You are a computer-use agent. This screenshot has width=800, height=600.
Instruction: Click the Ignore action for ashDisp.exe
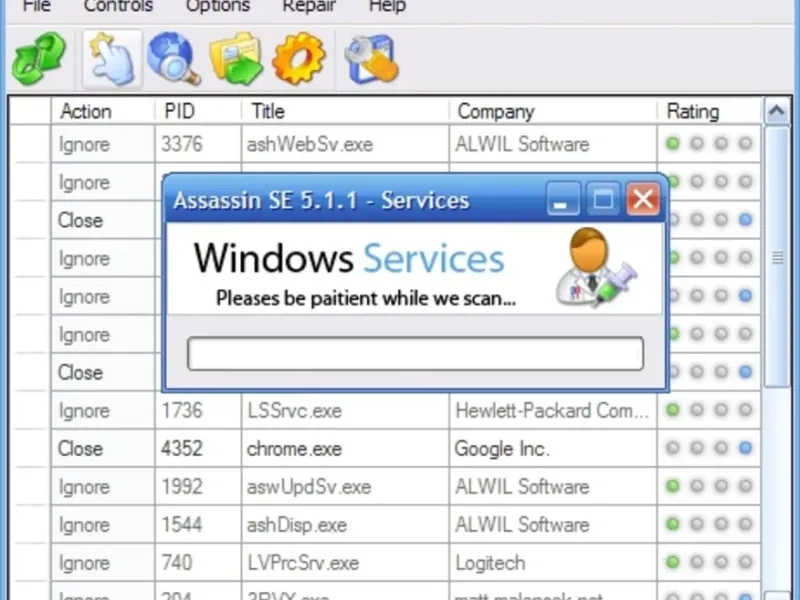[103, 524]
